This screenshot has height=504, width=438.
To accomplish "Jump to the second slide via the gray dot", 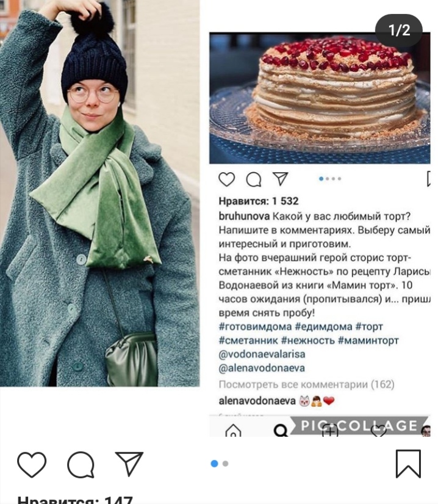I will pyautogui.click(x=225, y=464).
